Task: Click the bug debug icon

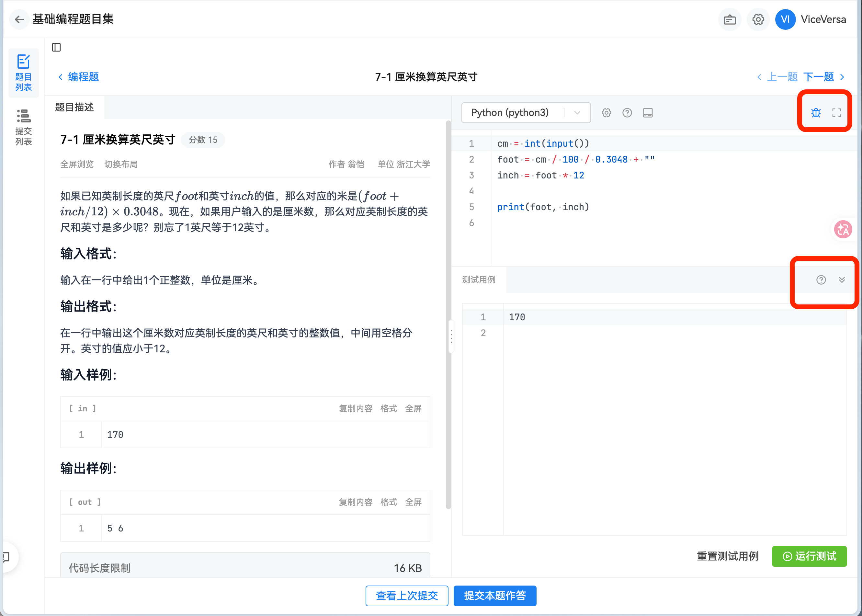Action: (x=816, y=113)
